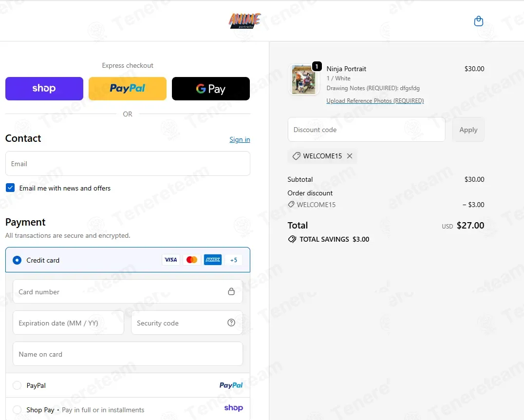
Task: Choose PayPal express checkout button
Action: tap(127, 89)
